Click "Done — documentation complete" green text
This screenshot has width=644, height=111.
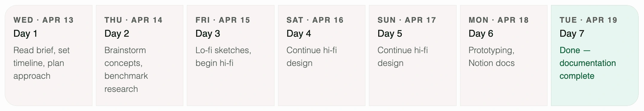point(588,63)
